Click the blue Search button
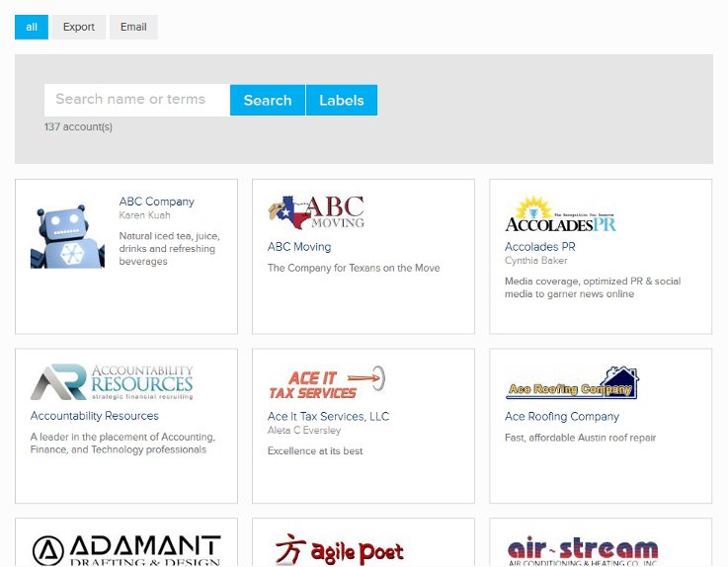 click(x=268, y=100)
